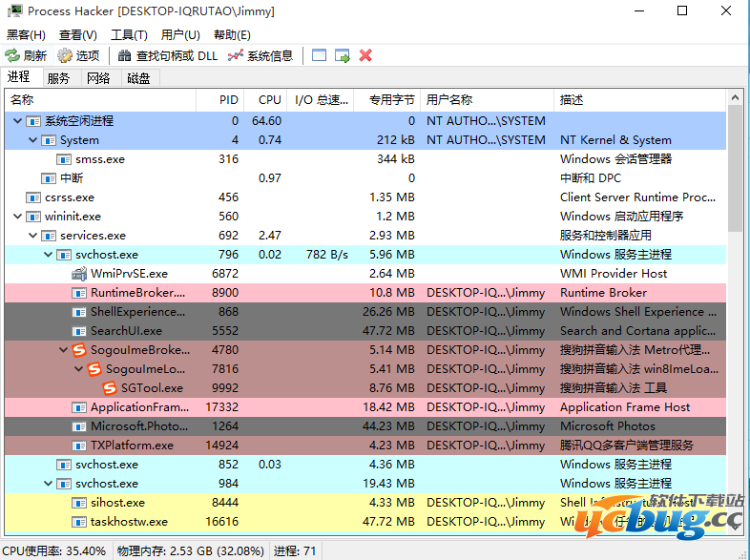Click Find handles or DLL binoculars icon

click(124, 56)
